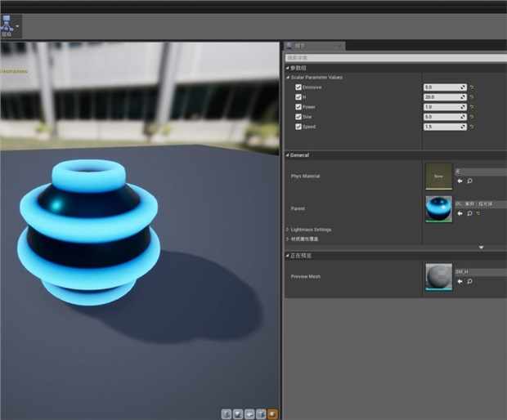Image resolution: width=507 pixels, height=420 pixels.
Task: Focus the Details search field
Action: pyautogui.click(x=396, y=58)
